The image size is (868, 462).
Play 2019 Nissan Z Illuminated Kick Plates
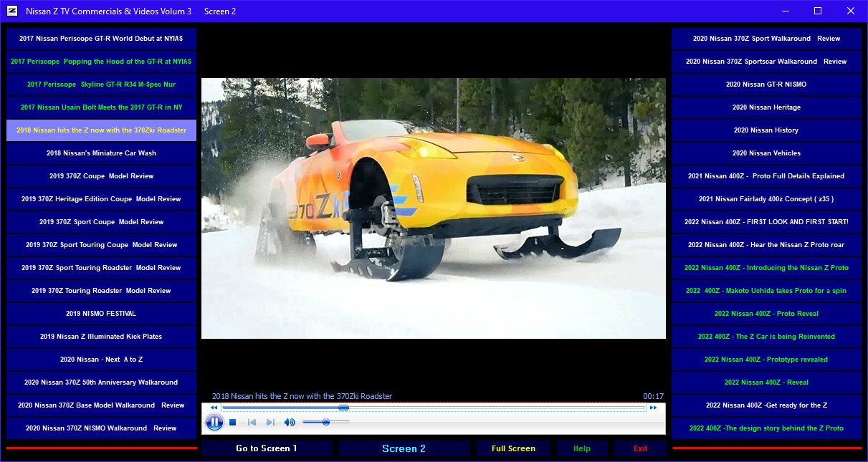click(x=101, y=337)
